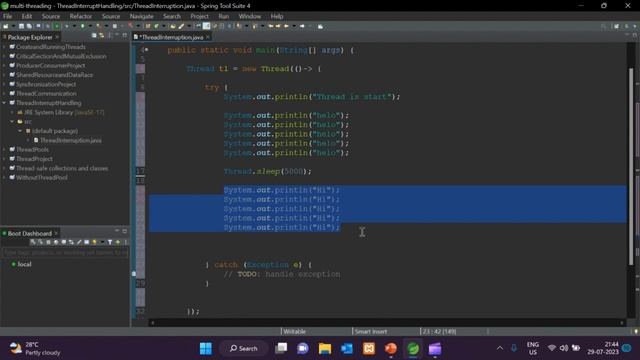Expand the SharedResourceandDataRace project

click(4, 75)
